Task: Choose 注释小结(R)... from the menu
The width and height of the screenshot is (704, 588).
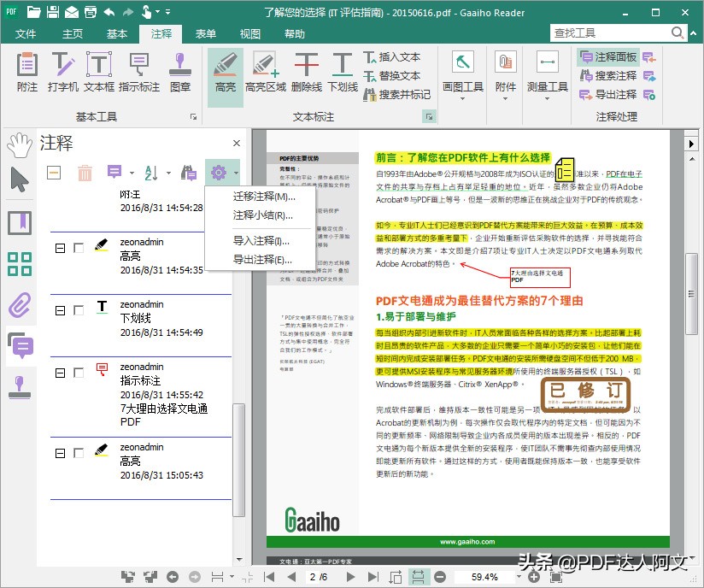Action: (262, 215)
